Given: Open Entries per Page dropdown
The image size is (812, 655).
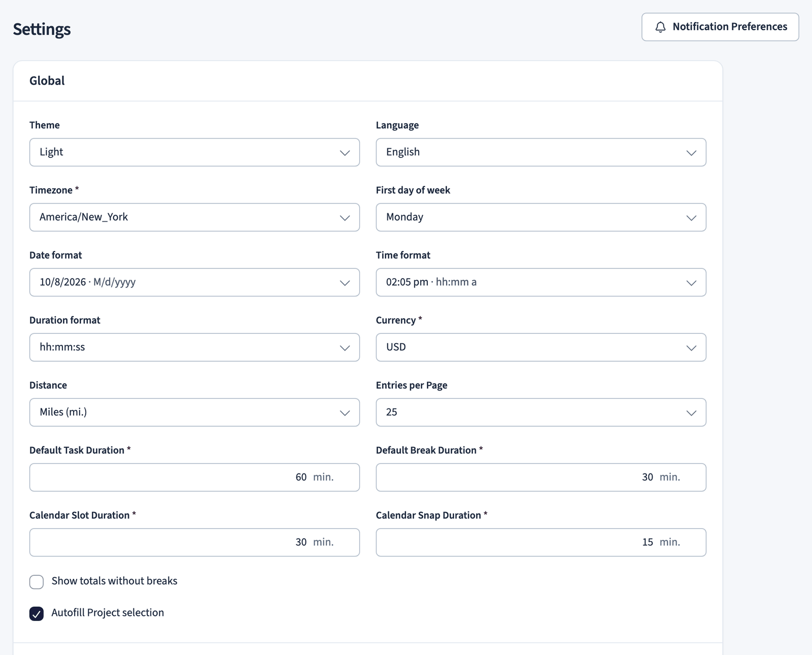Looking at the screenshot, I should click(x=541, y=412).
